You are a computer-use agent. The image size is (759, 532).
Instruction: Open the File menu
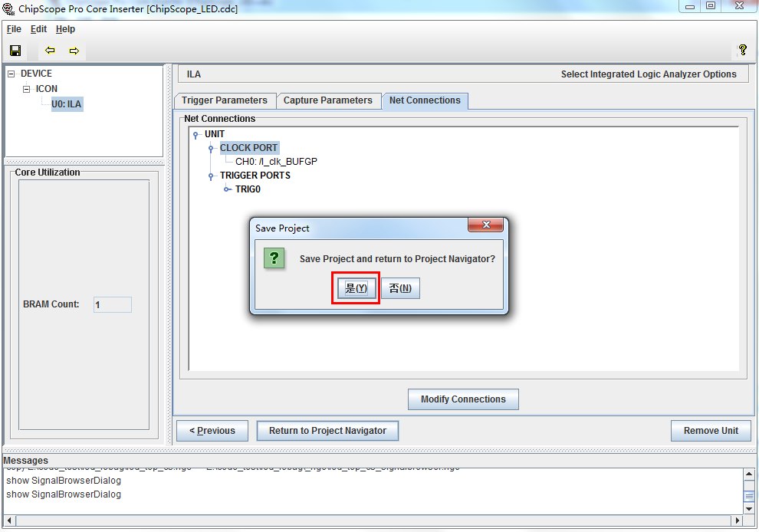(x=14, y=29)
